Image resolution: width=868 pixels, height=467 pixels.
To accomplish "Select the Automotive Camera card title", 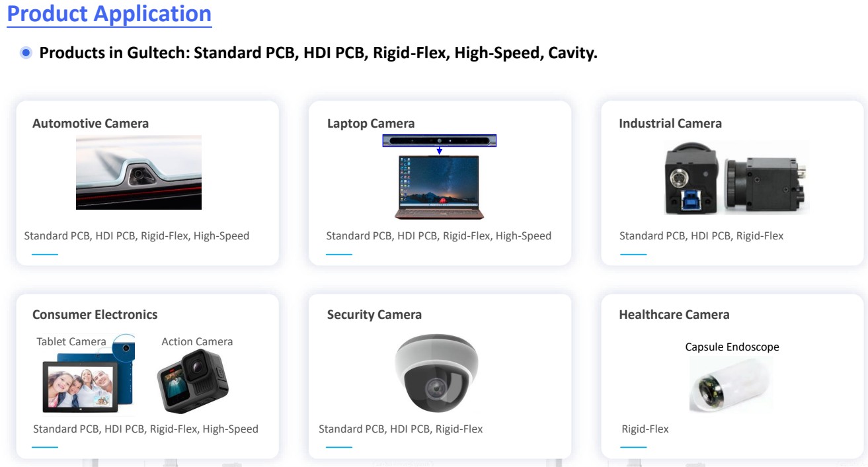I will tap(91, 124).
